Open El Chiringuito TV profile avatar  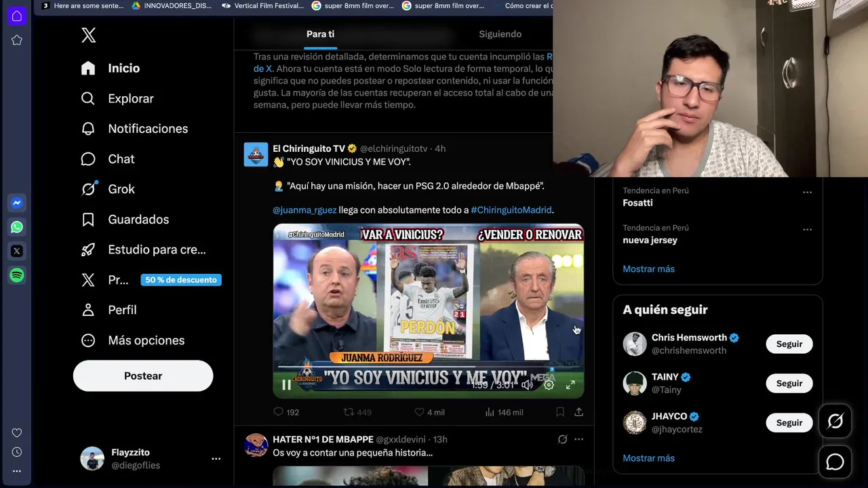[256, 155]
